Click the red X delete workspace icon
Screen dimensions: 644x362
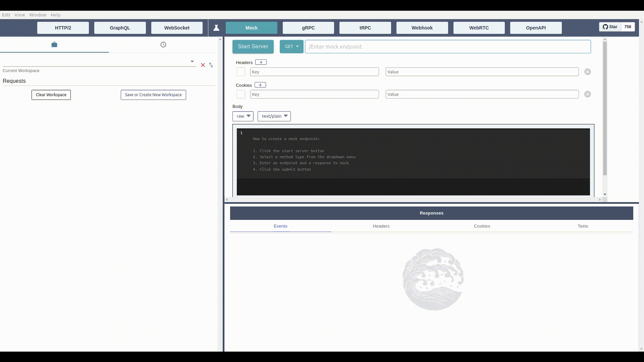coord(203,65)
